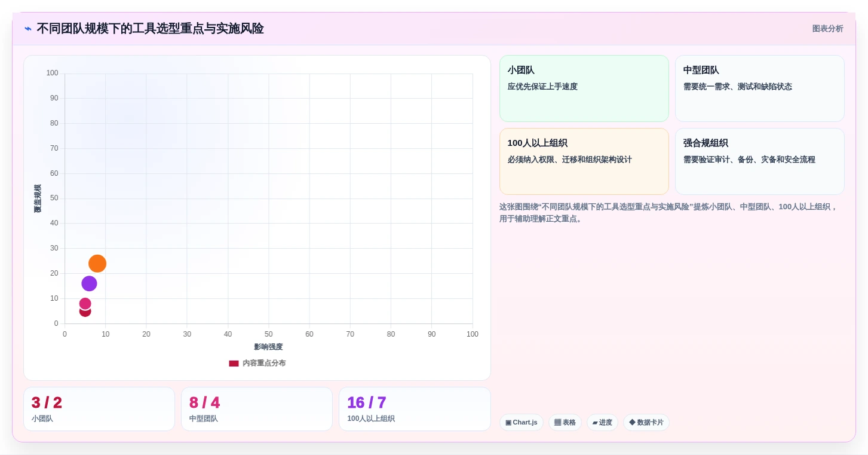Click the text 需要统一需求、测试和缺陷状态
Viewport: 868px width, 455px height.
pyautogui.click(x=738, y=87)
